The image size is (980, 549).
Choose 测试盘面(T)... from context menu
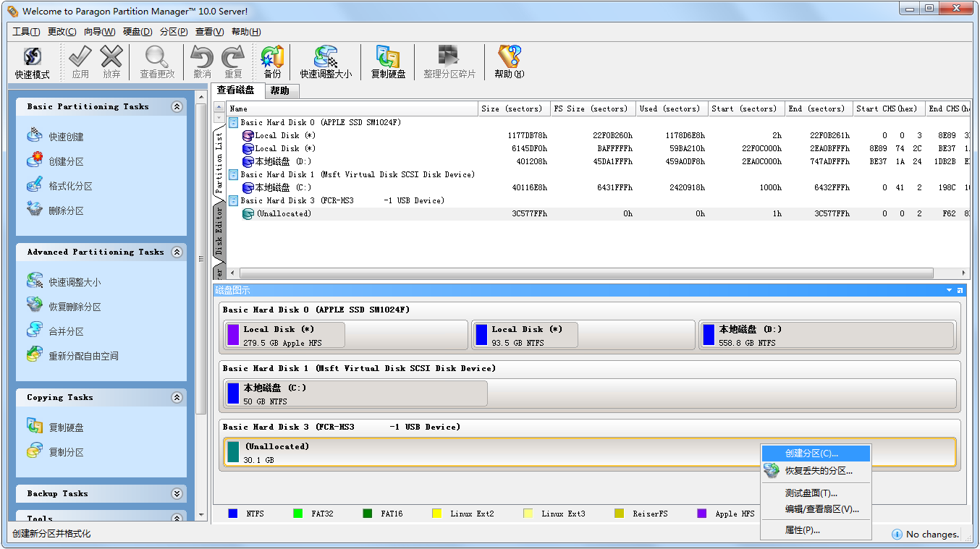[x=816, y=493]
